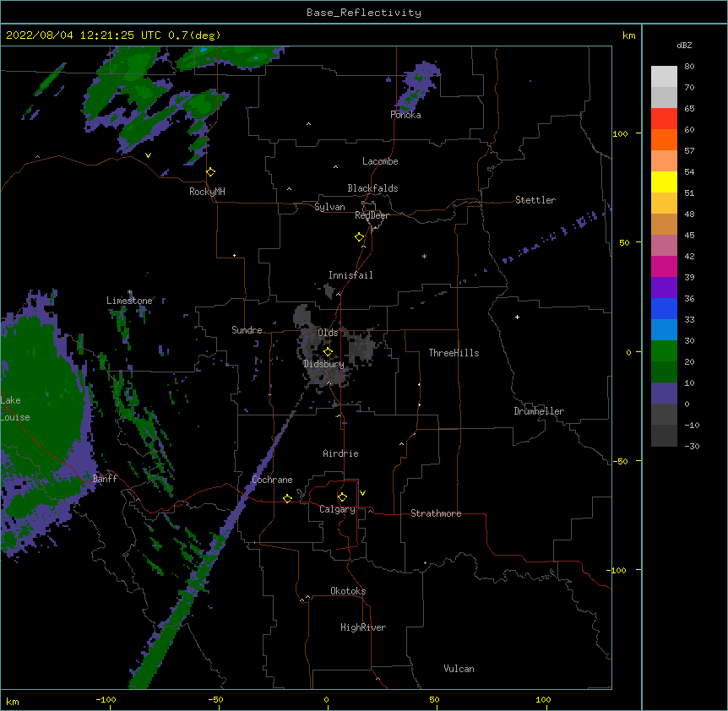This screenshot has height=711, width=728.
Task: Pick the yellow 51 dBZ legend swatch
Action: pos(664,182)
